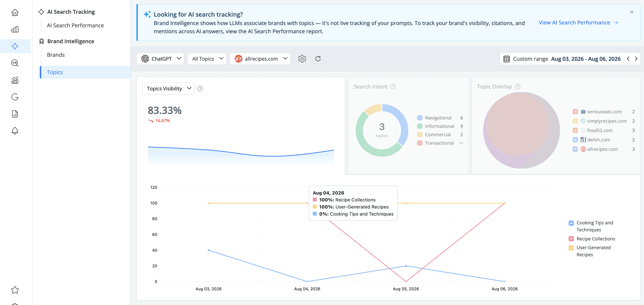This screenshot has height=305, width=644.
Task: Click the Brand Intelligence badge icon
Action: (41, 41)
